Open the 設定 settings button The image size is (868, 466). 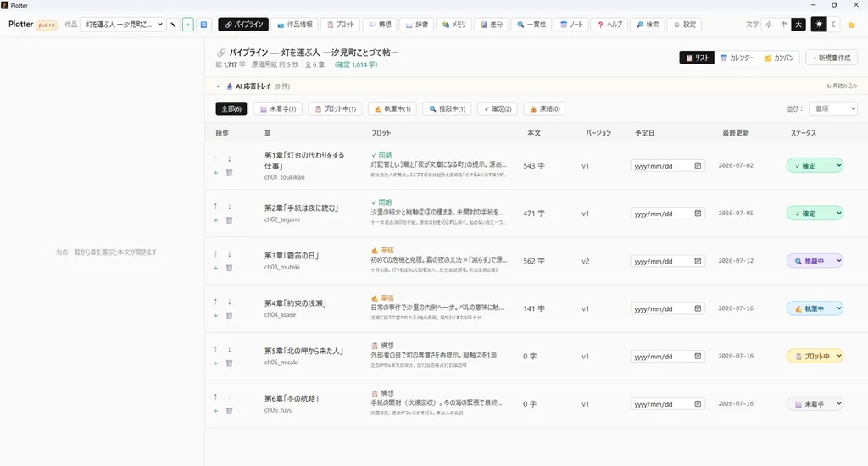tap(685, 25)
